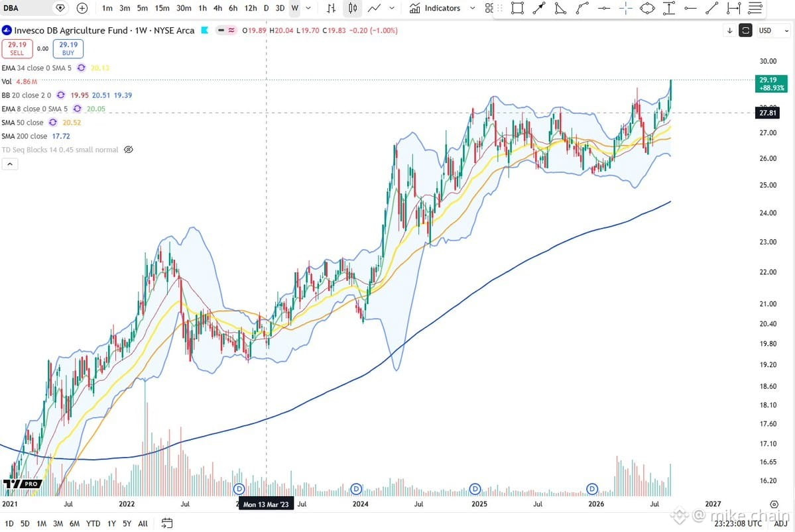Set date range to 3M

coord(58,523)
